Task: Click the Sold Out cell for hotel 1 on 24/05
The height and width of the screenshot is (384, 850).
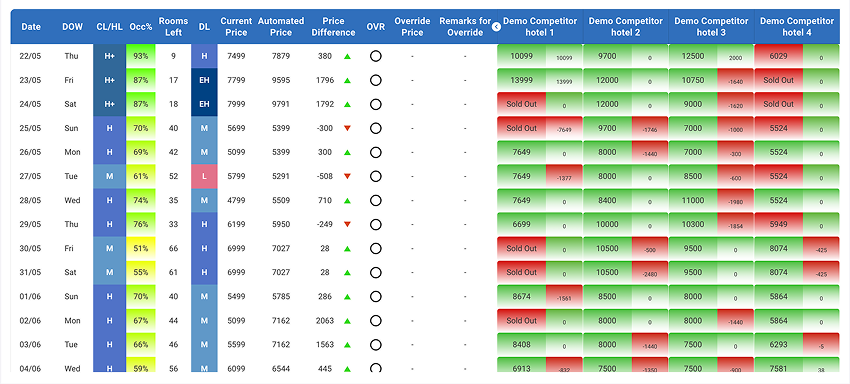Action: [x=521, y=104]
